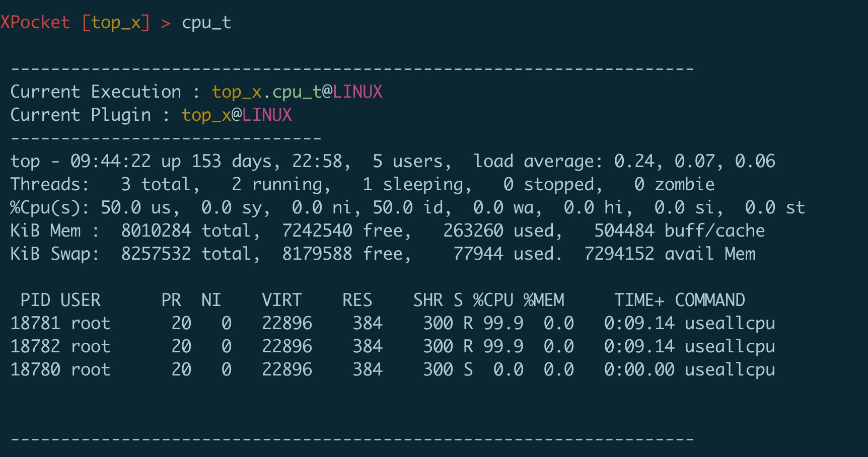Click the VIRT column header
Image resolution: width=868 pixels, height=457 pixels.
click(x=282, y=300)
